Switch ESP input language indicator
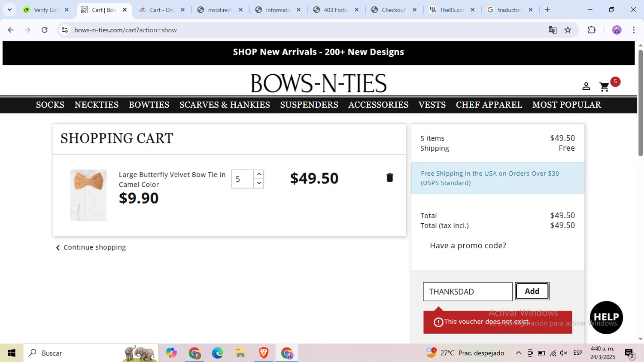The image size is (644, 362). (x=578, y=353)
